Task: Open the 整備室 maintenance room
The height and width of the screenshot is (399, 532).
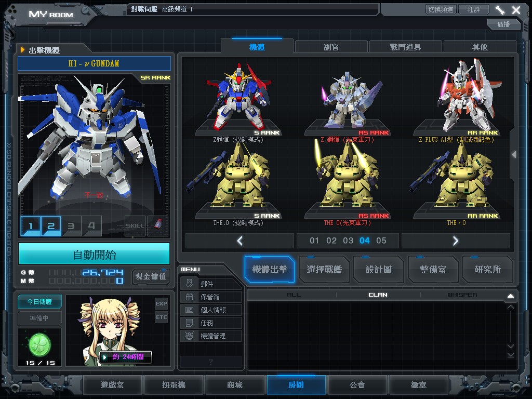Action: pos(433,270)
